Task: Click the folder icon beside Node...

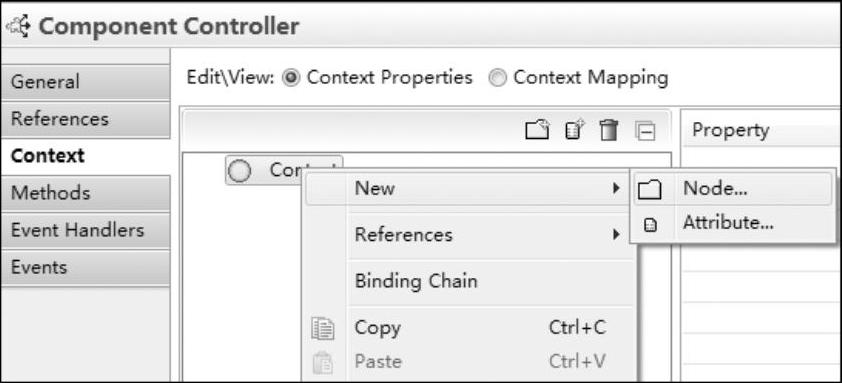Action: click(649, 190)
